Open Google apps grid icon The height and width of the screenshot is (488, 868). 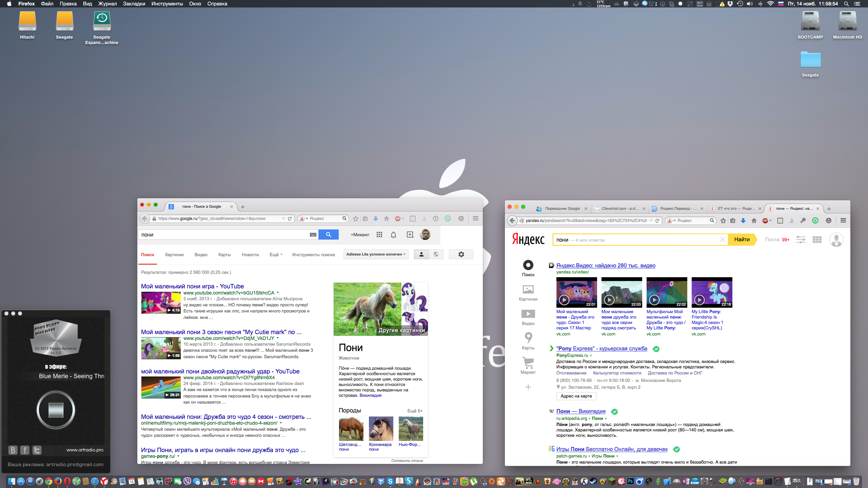click(x=379, y=235)
